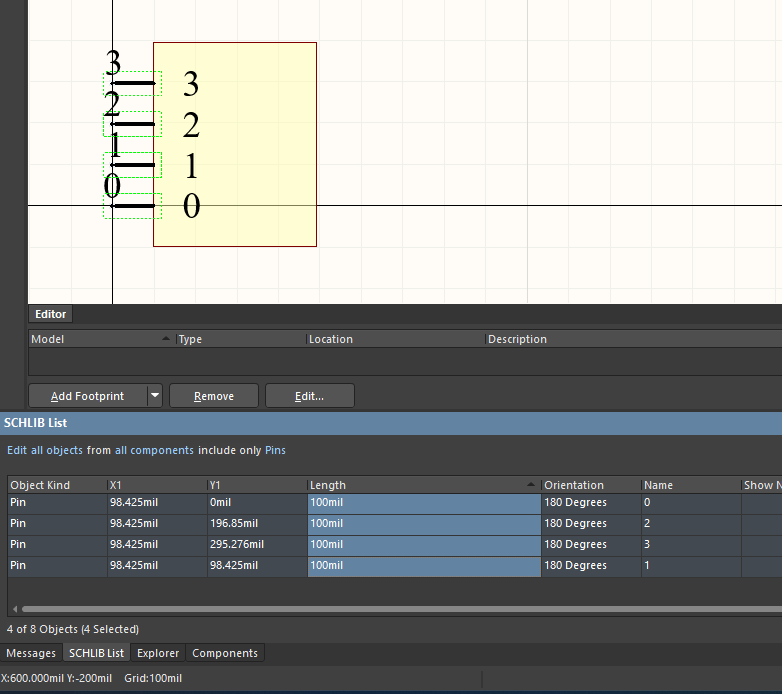
Task: Click the 'Pins' filter link
Action: pyautogui.click(x=275, y=450)
